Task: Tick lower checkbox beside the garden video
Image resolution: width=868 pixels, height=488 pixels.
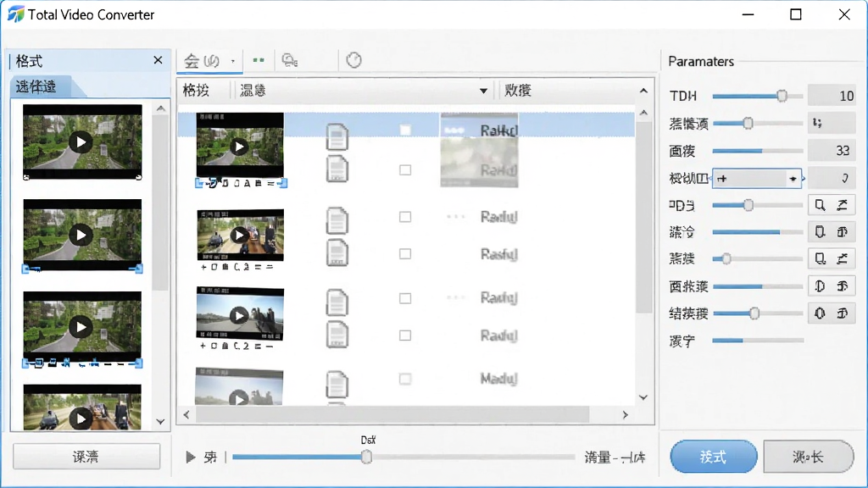Action: (405, 169)
